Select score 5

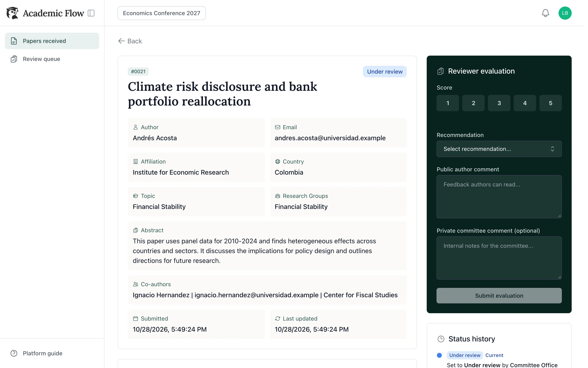(551, 103)
